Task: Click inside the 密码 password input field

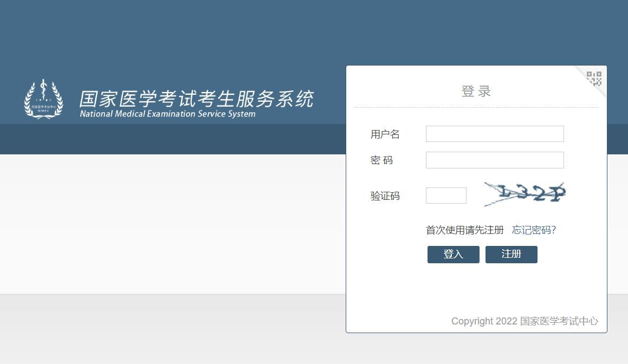Action: click(494, 160)
